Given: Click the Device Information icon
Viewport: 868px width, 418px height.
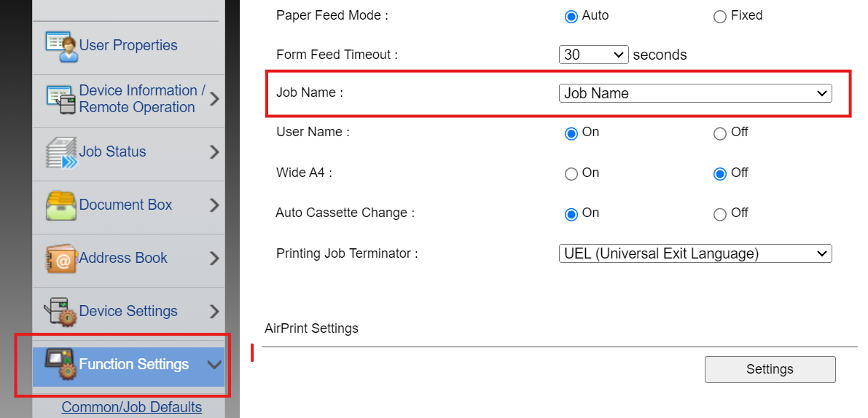Looking at the screenshot, I should 61,99.
